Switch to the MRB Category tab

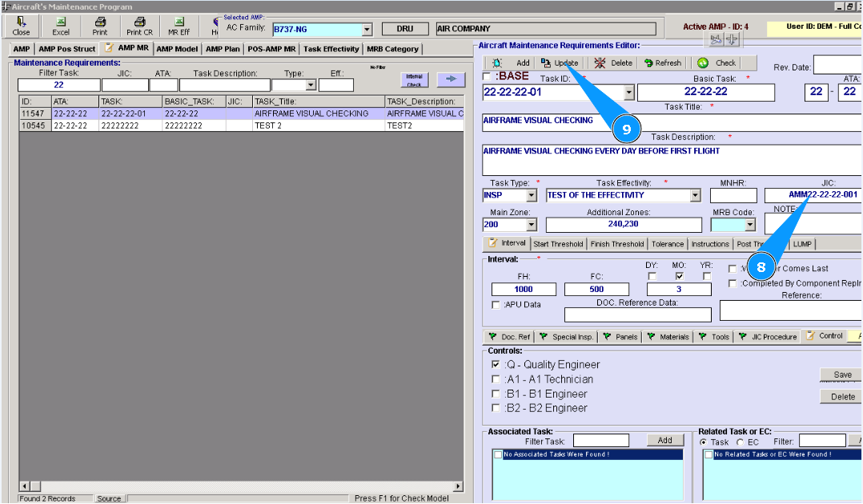click(392, 49)
